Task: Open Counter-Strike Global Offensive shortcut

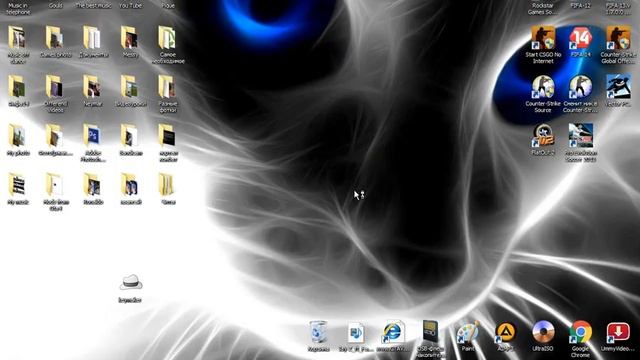Action: click(x=618, y=44)
